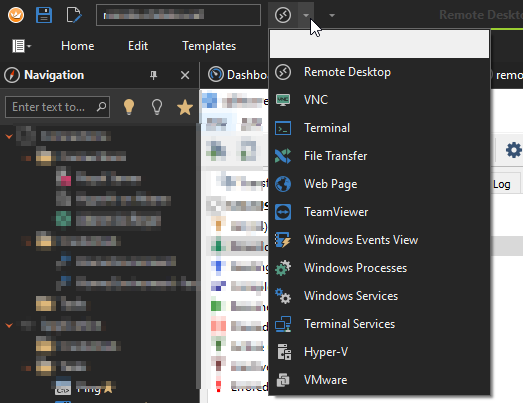Switch to the Dashboard tab
Viewport: 523px width, 403px height.
click(237, 75)
